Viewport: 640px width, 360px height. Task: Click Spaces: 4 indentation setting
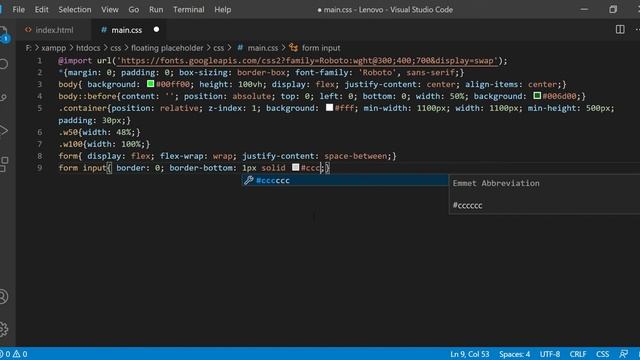click(x=514, y=354)
